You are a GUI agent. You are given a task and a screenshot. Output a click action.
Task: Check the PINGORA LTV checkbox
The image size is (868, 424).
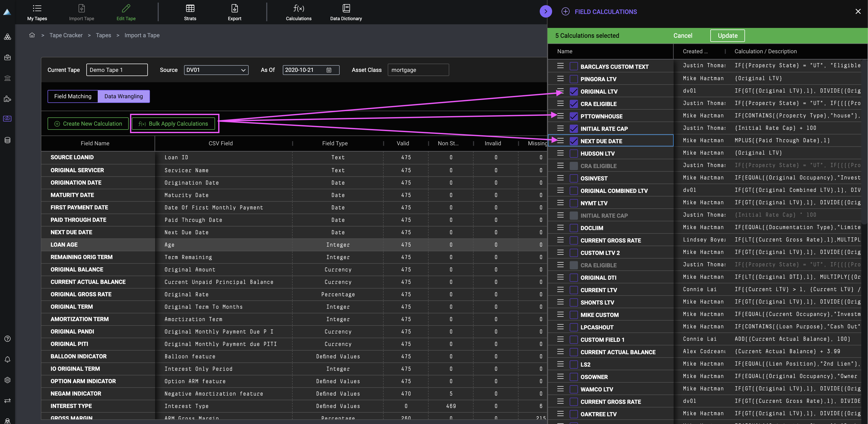tap(574, 79)
